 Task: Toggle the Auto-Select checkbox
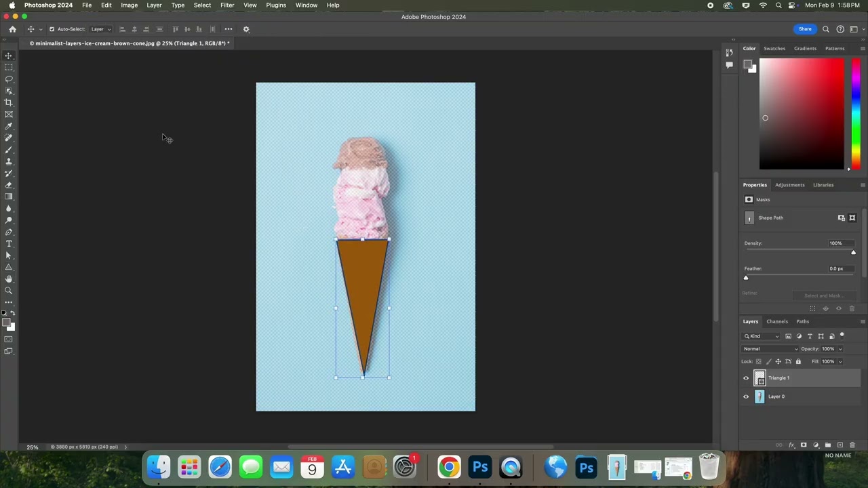52,29
